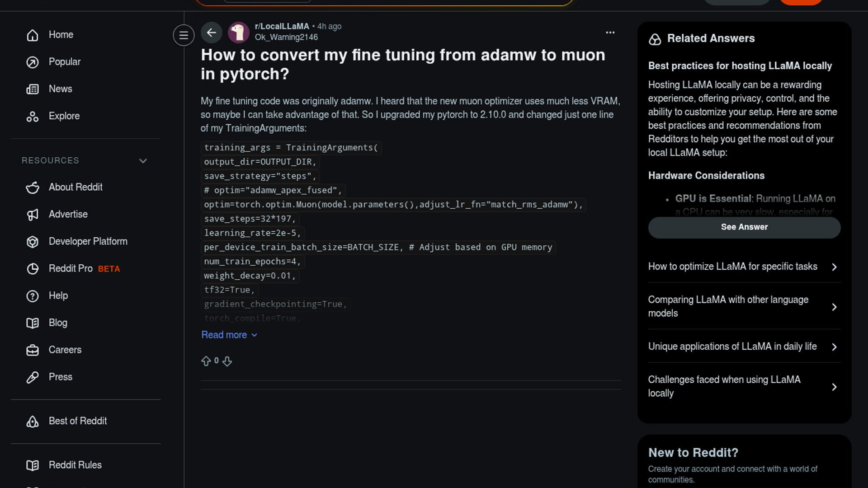Visit the r/LocalLLaMA subreddit link
This screenshot has height=488, width=868.
(282, 26)
